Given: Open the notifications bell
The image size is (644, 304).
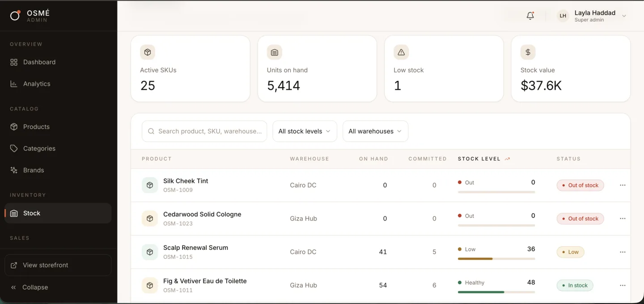Looking at the screenshot, I should coord(530,16).
